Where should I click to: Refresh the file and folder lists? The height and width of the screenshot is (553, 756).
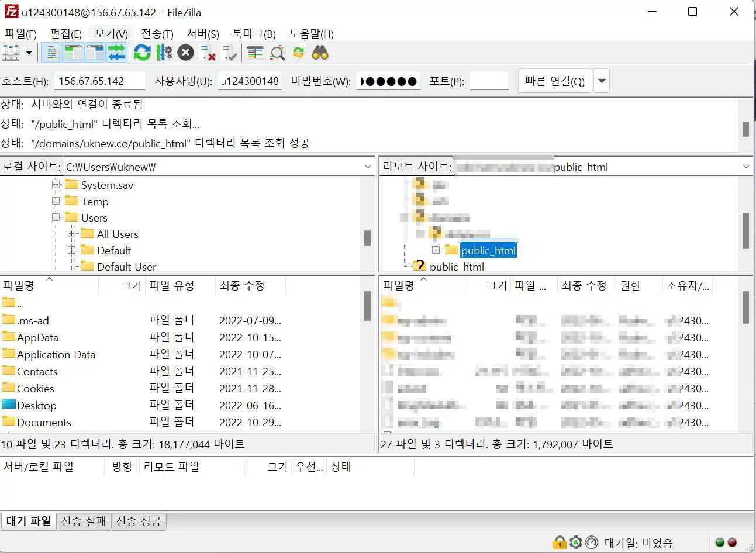coord(142,53)
